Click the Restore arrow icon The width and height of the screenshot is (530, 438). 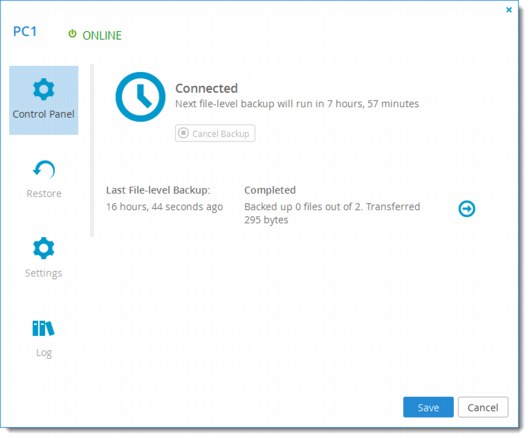(x=44, y=169)
